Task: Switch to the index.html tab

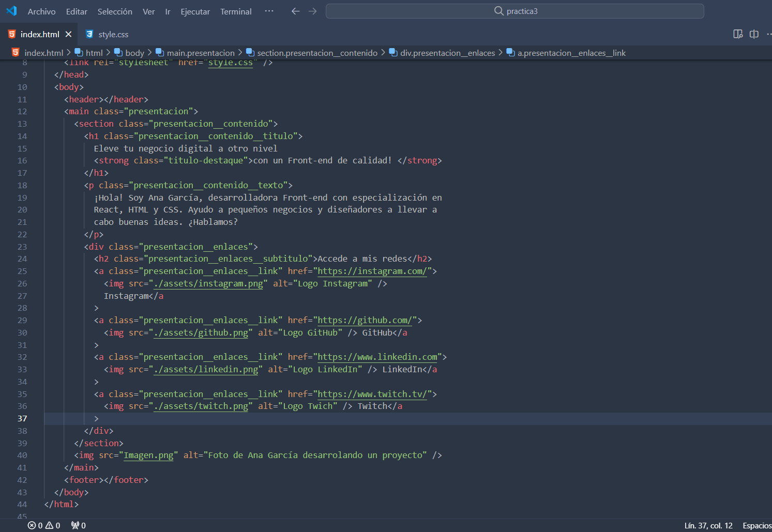Action: coord(39,34)
